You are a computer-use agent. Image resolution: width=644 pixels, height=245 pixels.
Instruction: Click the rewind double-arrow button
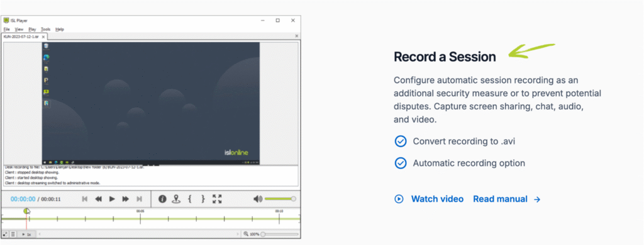98,199
